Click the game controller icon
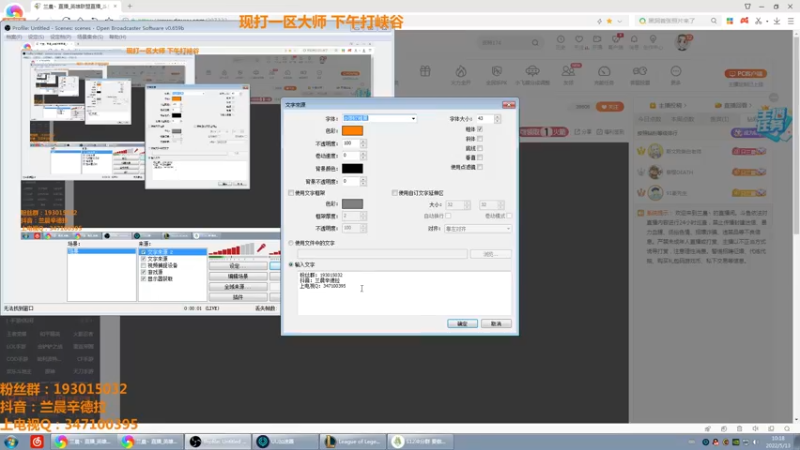 pyautogui.click(x=640, y=71)
